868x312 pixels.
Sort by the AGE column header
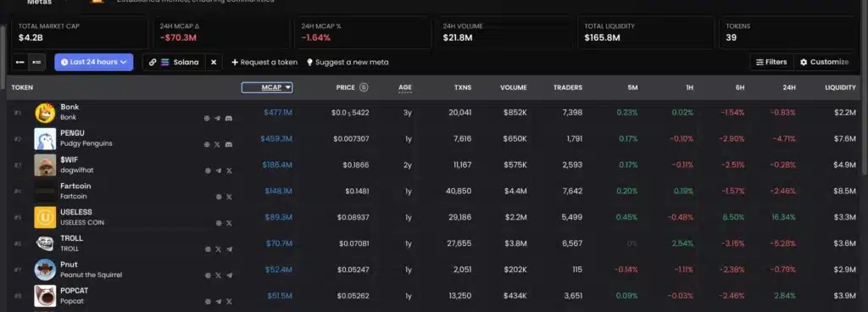coord(405,87)
